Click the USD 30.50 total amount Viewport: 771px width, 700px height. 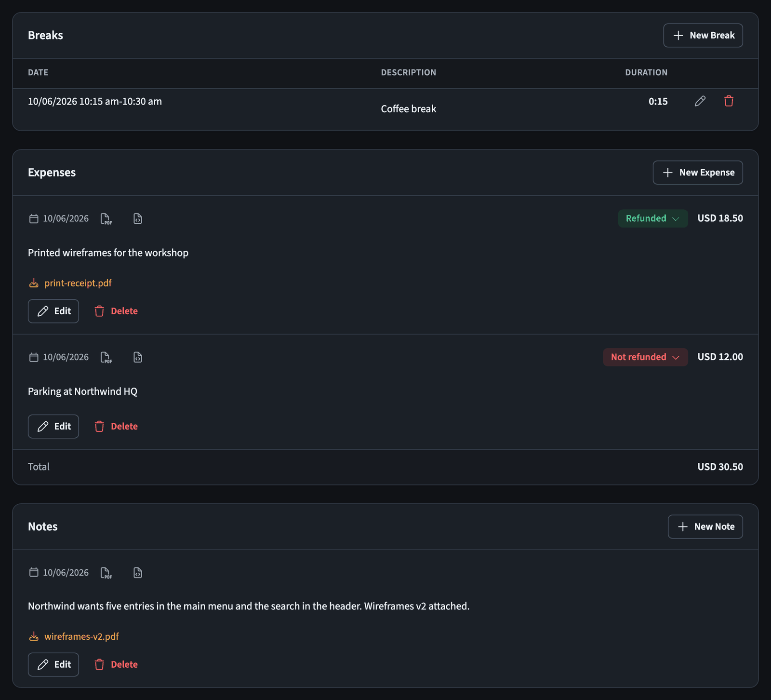click(720, 467)
